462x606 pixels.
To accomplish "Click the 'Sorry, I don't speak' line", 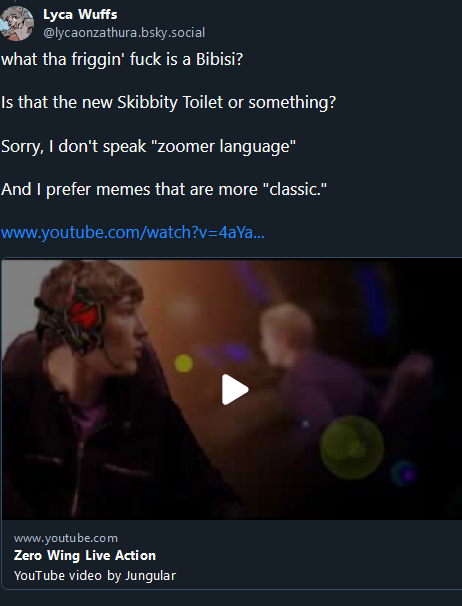I will (x=148, y=146).
